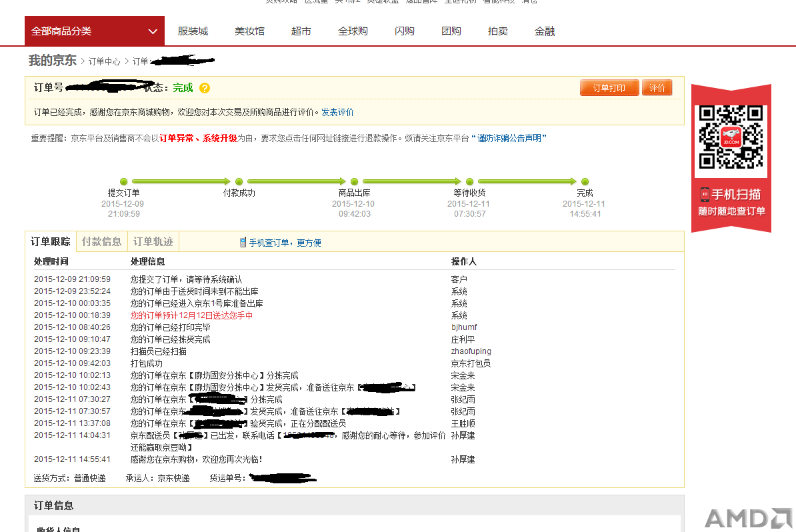796x532 pixels.
Task: Click the mobile phone icon beside 手机查订单
Action: (243, 243)
